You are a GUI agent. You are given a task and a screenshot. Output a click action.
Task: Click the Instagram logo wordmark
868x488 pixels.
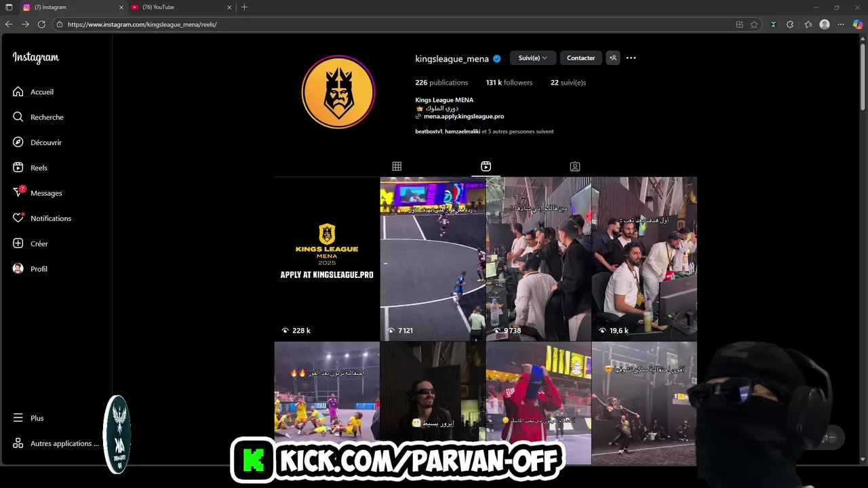(36, 58)
